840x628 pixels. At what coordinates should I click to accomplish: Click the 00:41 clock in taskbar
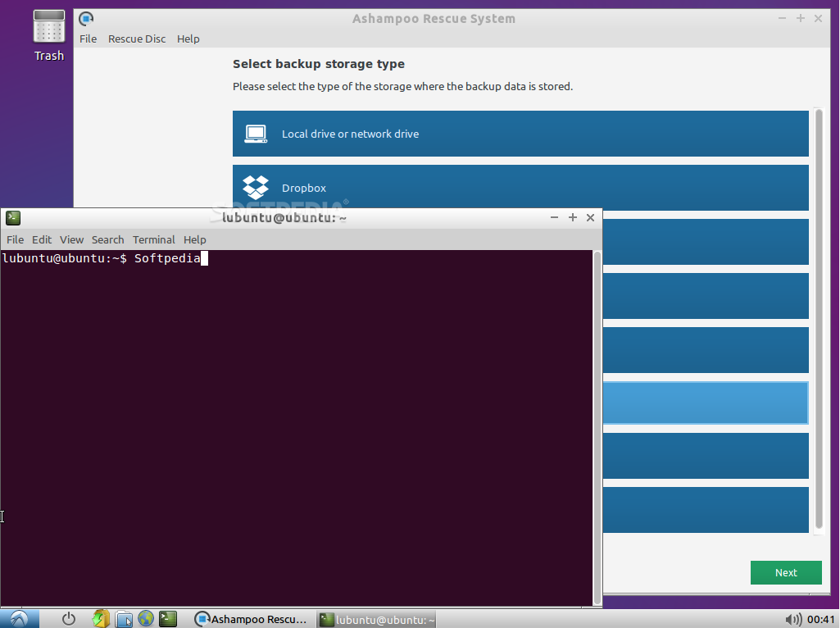click(820, 620)
